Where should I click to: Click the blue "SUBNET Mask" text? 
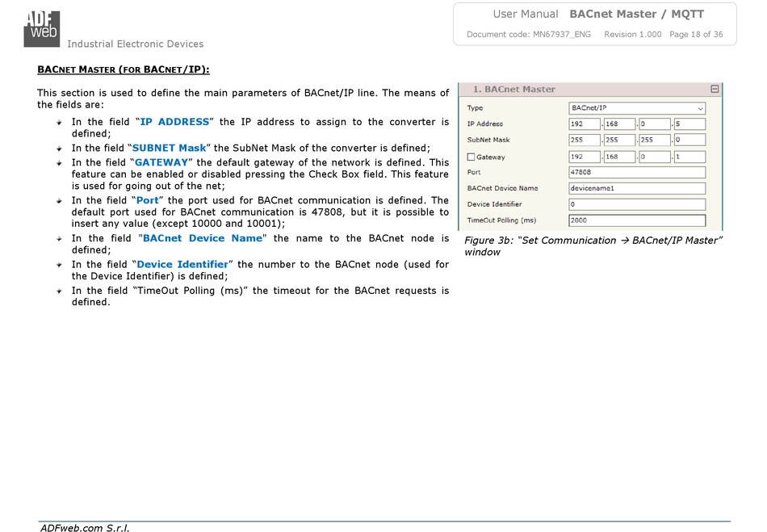(169, 148)
